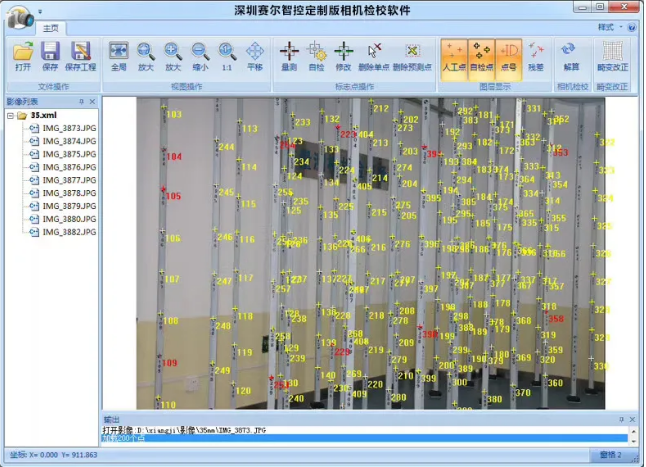Select the 窗格 2 status bar tab
The width and height of the screenshot is (646, 467).
point(610,455)
